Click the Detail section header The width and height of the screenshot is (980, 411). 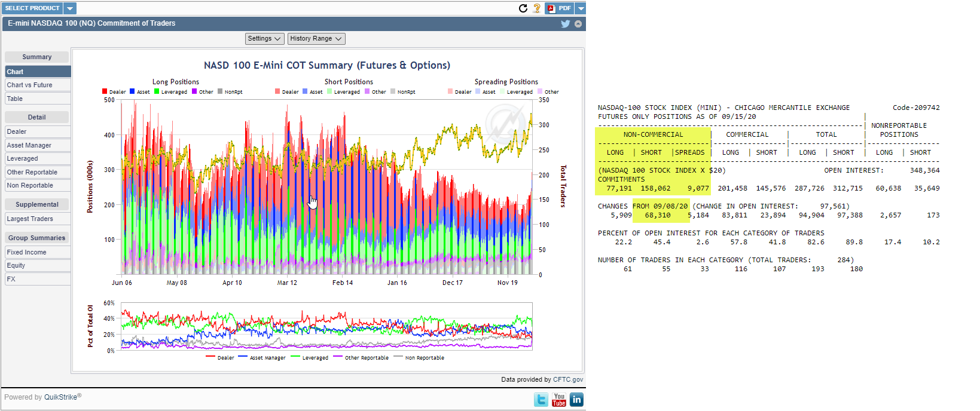[37, 118]
